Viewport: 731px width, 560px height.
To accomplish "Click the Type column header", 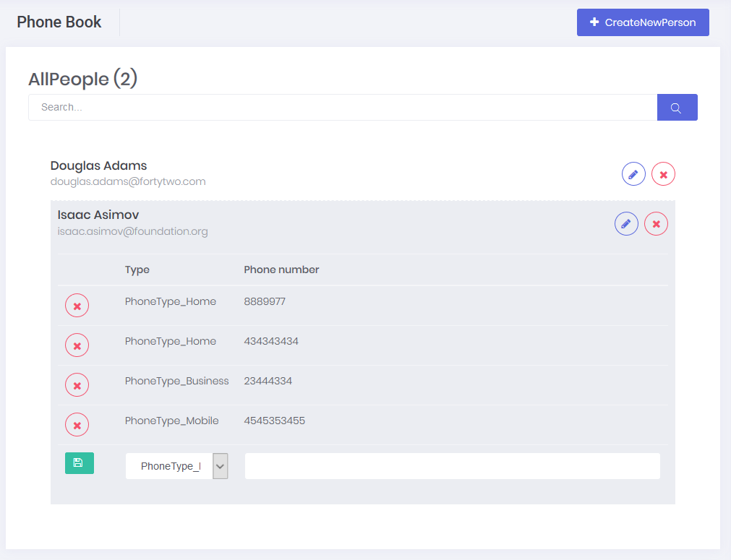I will [x=137, y=270].
